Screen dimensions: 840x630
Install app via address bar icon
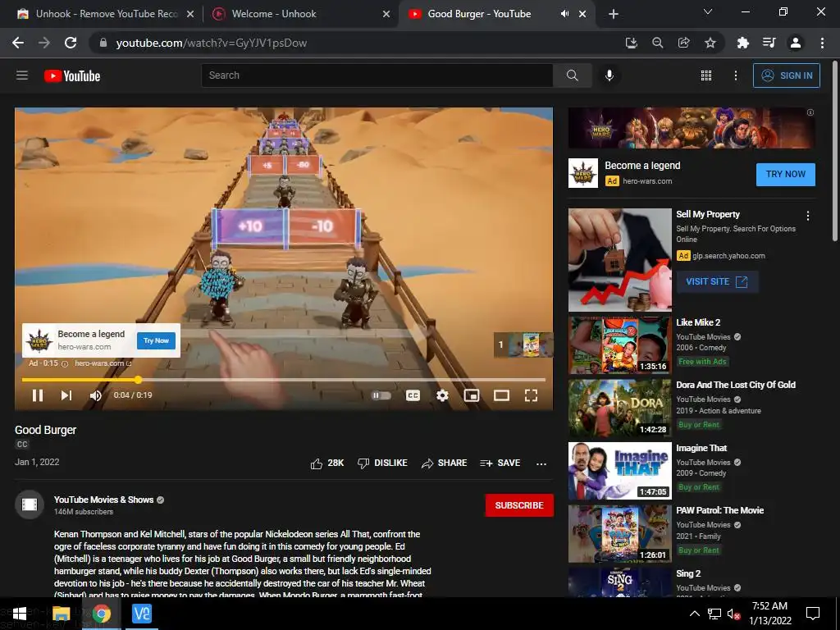pyautogui.click(x=632, y=43)
